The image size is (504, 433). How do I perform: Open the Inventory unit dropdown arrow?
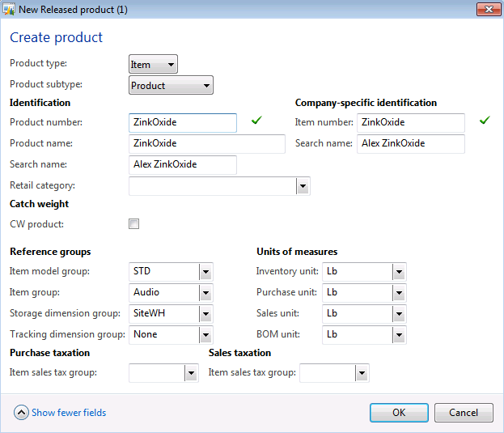[x=399, y=272]
